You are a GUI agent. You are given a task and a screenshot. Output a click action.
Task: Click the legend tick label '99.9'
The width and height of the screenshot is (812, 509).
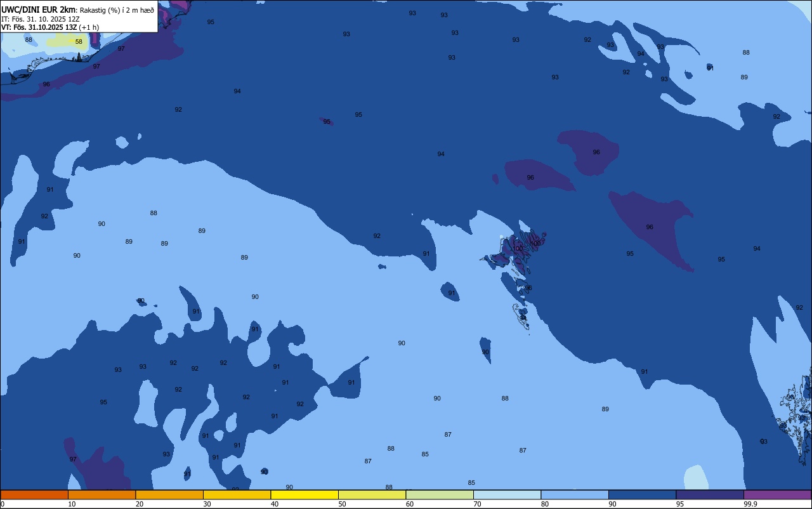750,504
